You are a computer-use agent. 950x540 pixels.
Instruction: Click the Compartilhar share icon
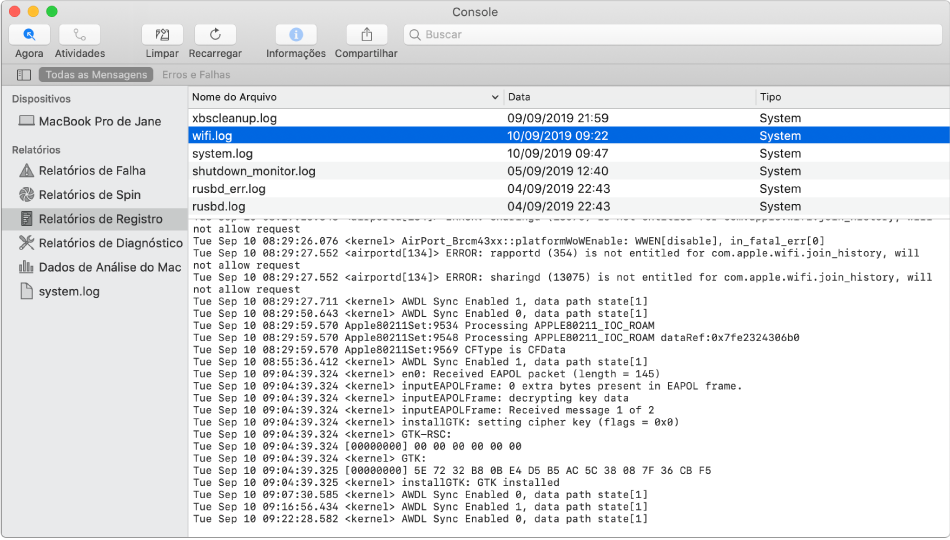click(366, 35)
